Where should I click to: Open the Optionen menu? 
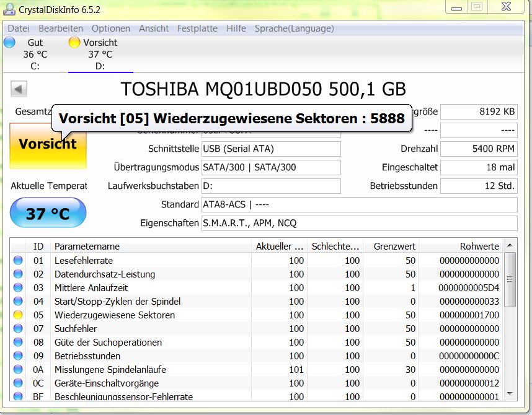pos(111,28)
